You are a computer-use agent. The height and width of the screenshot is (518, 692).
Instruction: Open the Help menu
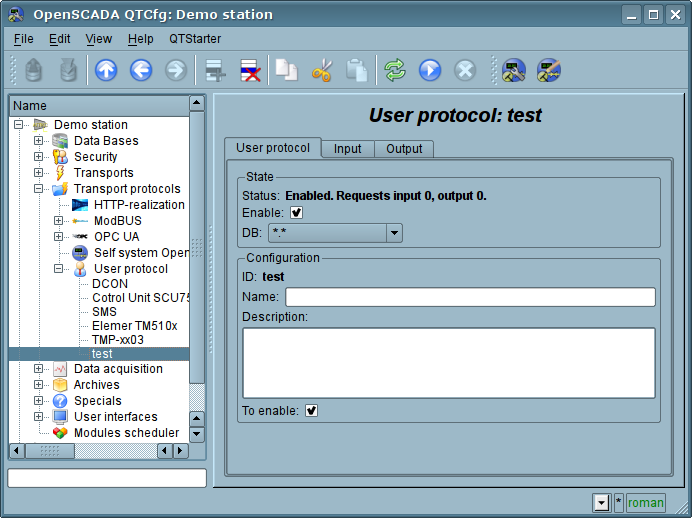coord(140,39)
